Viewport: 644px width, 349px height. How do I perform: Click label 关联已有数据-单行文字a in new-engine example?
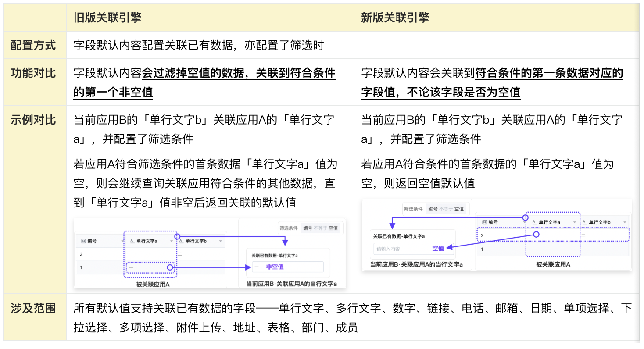pos(399,236)
